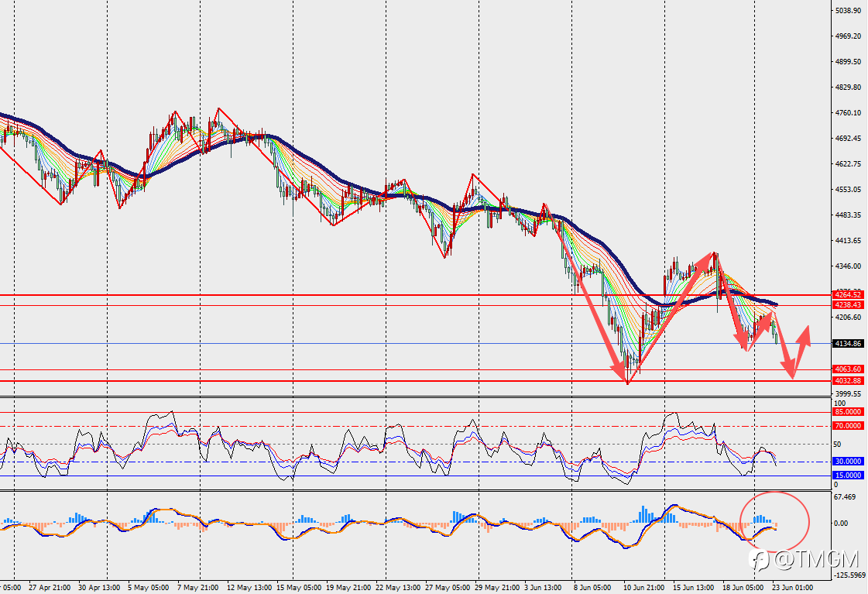Click the 67.469 value on MACD scale
The width and height of the screenshot is (868, 594).
click(845, 497)
